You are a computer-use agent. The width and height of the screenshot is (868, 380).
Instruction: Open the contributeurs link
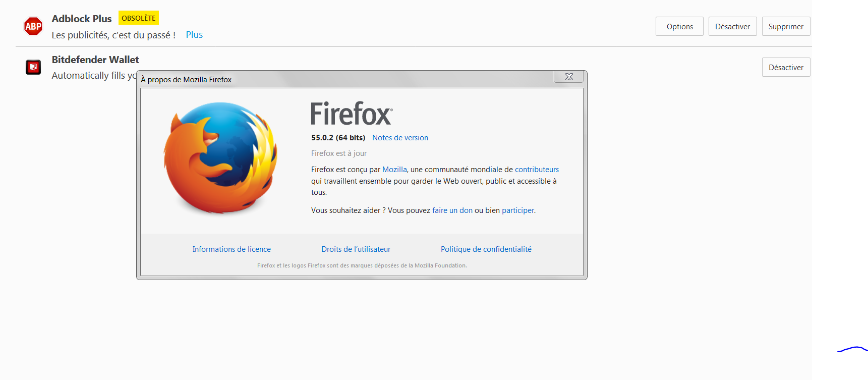(x=537, y=170)
